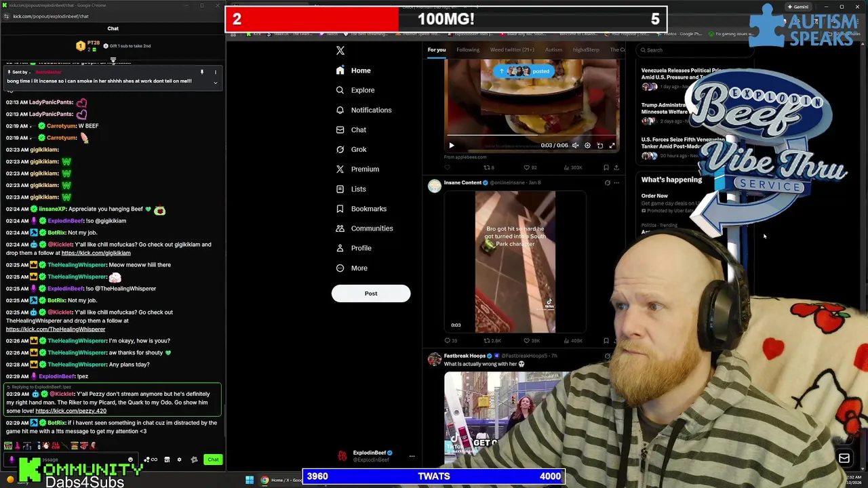Open the Home page in X sidebar
This screenshot has height=488, width=868.
point(353,70)
